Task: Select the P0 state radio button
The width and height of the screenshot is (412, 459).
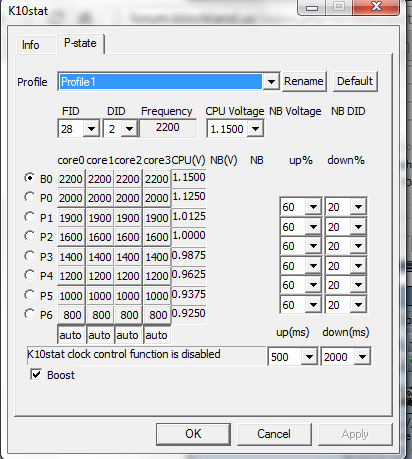Action: [30, 197]
